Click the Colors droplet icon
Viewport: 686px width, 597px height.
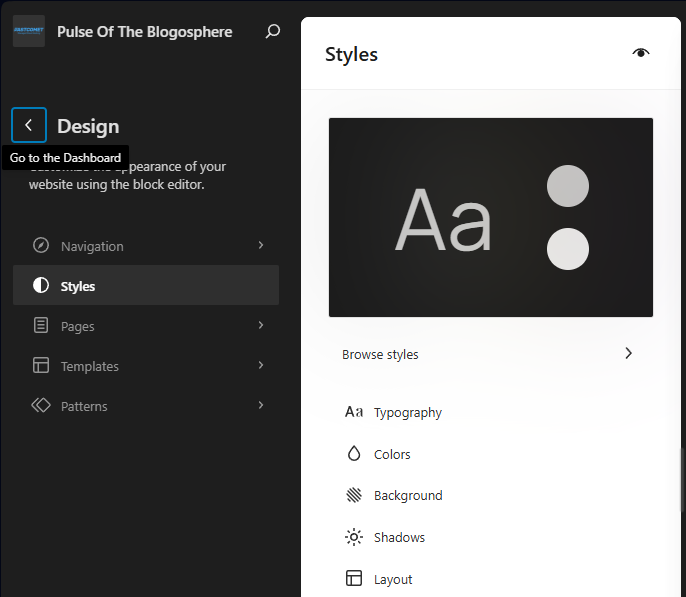tap(353, 454)
